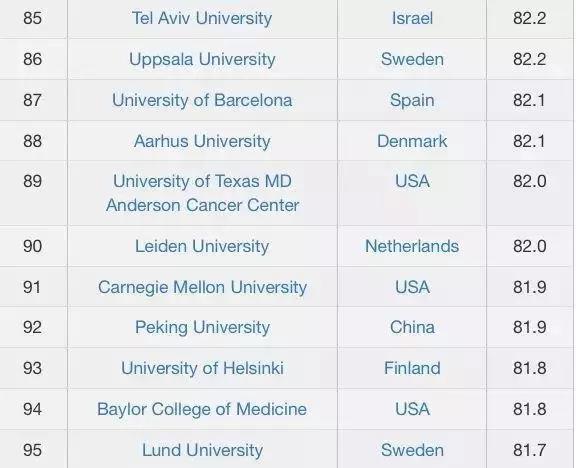Click the China country link

point(412,327)
